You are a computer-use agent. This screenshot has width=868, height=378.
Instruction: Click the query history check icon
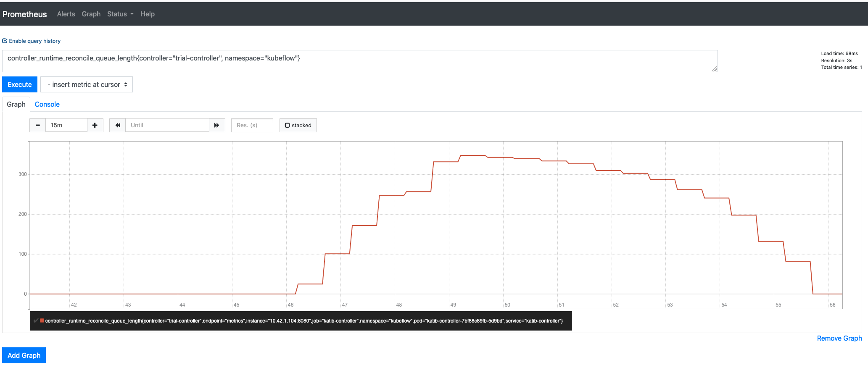pos(5,41)
